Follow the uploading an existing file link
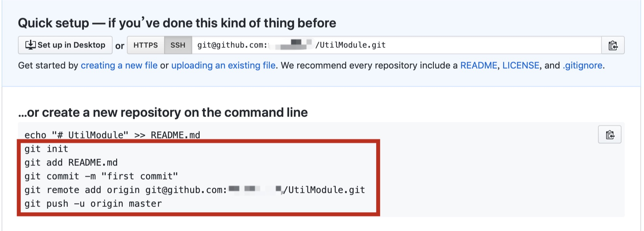644x231 pixels. coord(223,65)
